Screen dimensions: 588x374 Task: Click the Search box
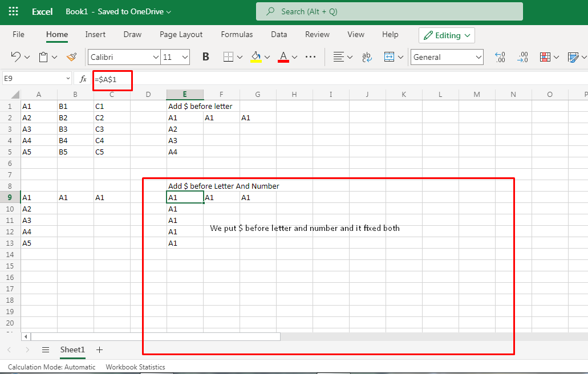click(x=390, y=11)
